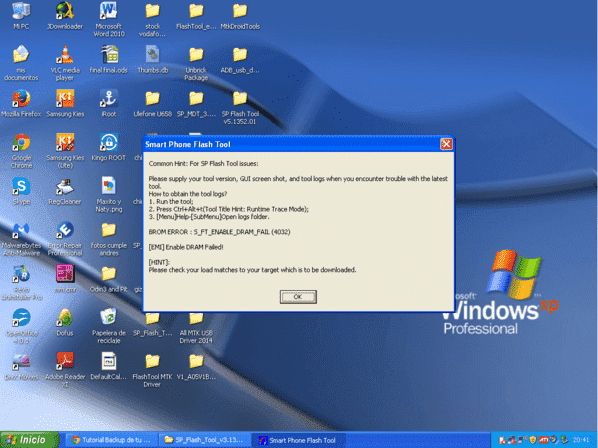Select the Error Repair Professional shortcut

tap(65, 239)
